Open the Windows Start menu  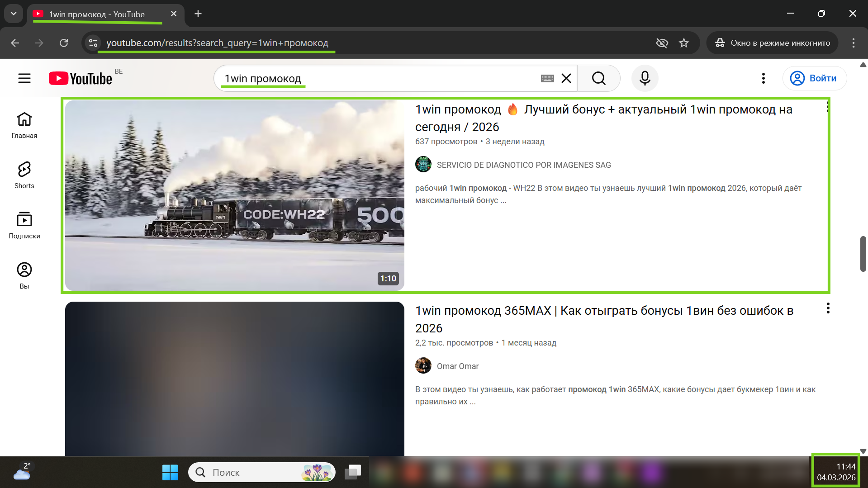(x=170, y=472)
